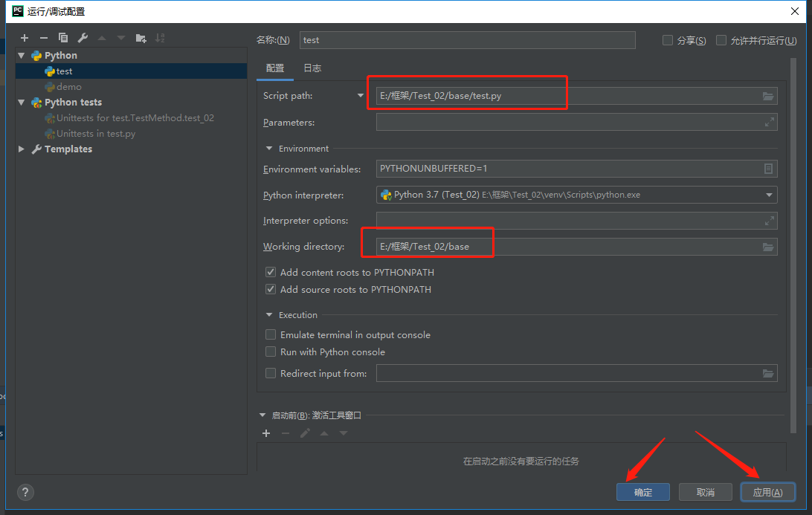Click the 应用(A) apply button

pos(767,492)
